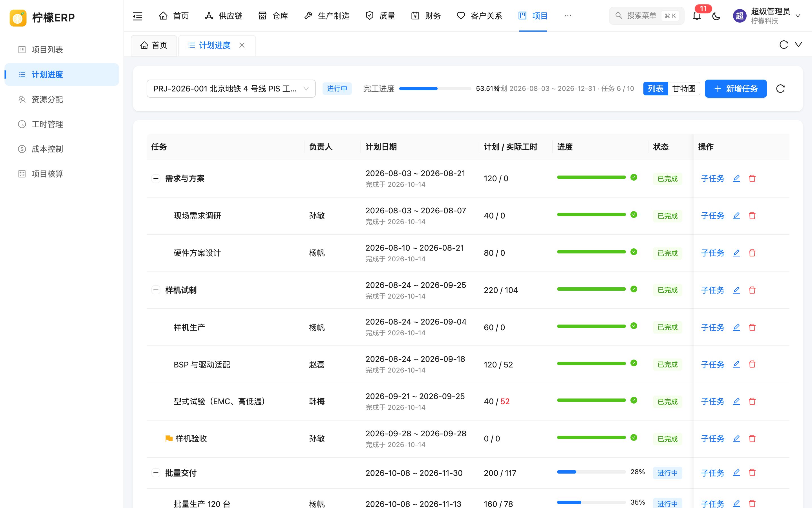Click the 搜索菜单 search field

tap(646, 16)
